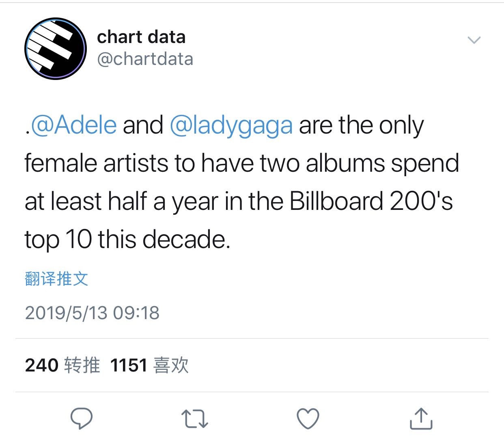The width and height of the screenshot is (504, 436).
Task: Click the reply speech bubble icon
Action: (x=81, y=418)
